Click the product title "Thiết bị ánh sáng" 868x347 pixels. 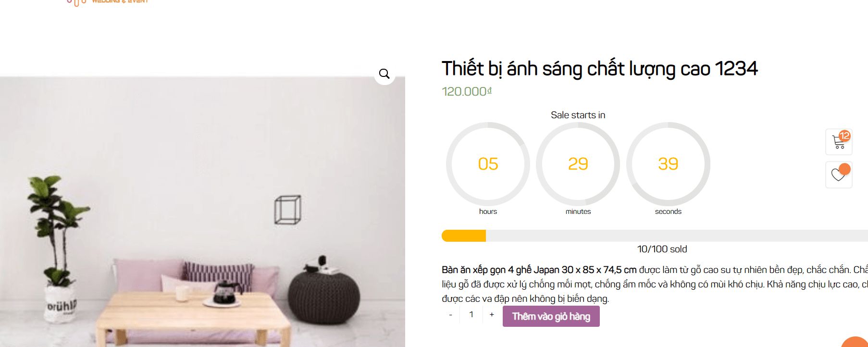point(599,69)
